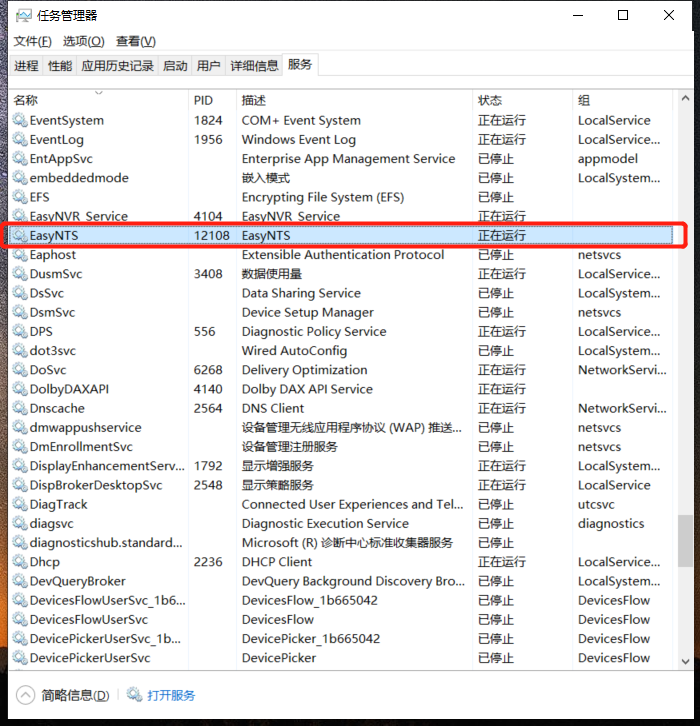Click the DevicePickerUserSvc gear icon
The image size is (700, 726).
point(20,658)
